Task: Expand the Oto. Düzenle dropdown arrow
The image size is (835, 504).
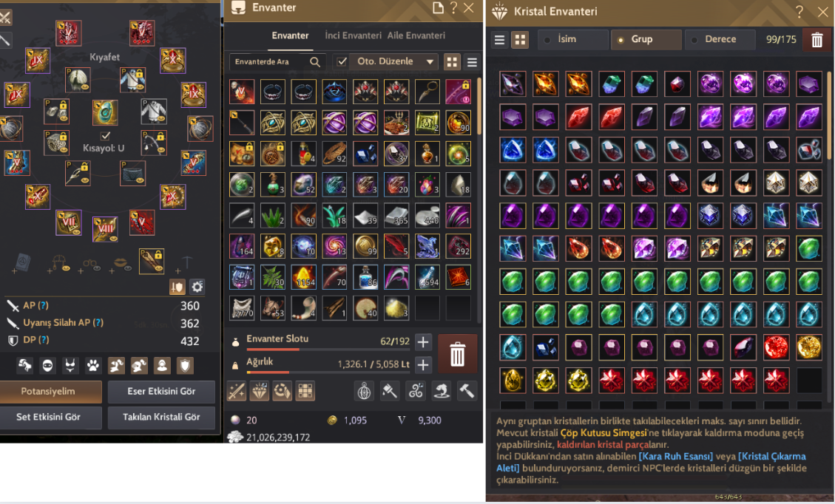Action: pos(430,62)
